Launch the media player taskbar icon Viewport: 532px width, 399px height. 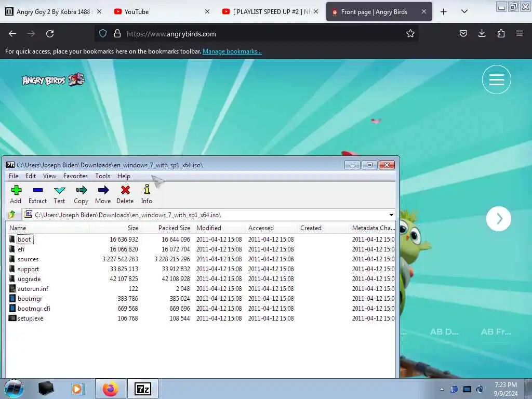click(x=77, y=389)
